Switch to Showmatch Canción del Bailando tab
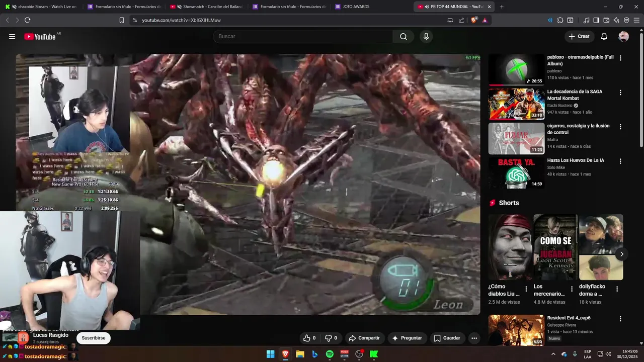 click(207, 7)
